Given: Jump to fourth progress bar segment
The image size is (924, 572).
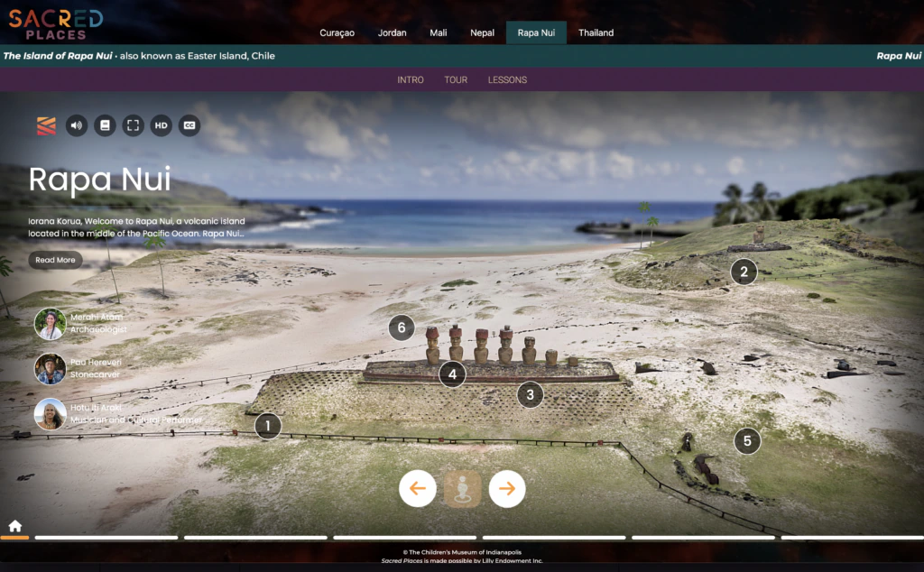Looking at the screenshot, I should point(554,537).
